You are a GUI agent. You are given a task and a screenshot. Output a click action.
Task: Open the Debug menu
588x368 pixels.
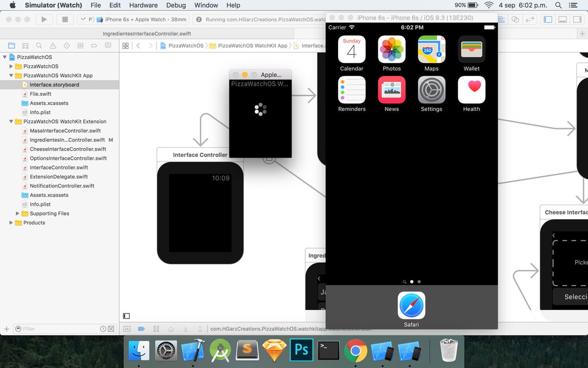tap(176, 5)
